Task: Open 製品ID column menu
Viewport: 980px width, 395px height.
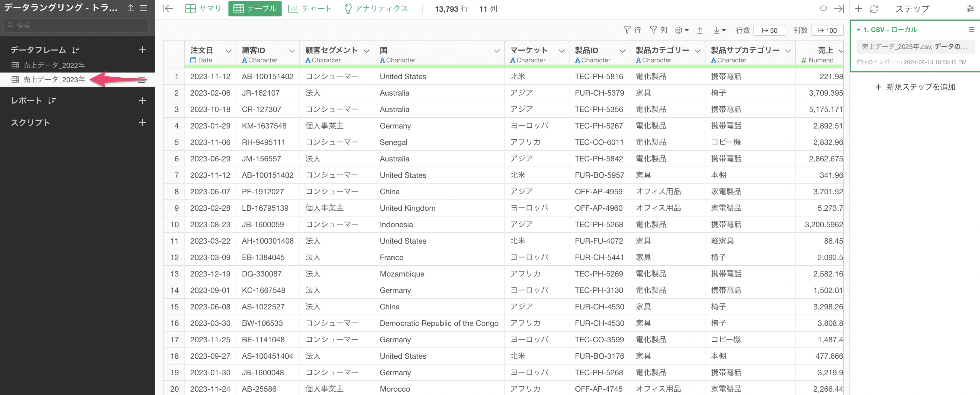Action: click(622, 51)
